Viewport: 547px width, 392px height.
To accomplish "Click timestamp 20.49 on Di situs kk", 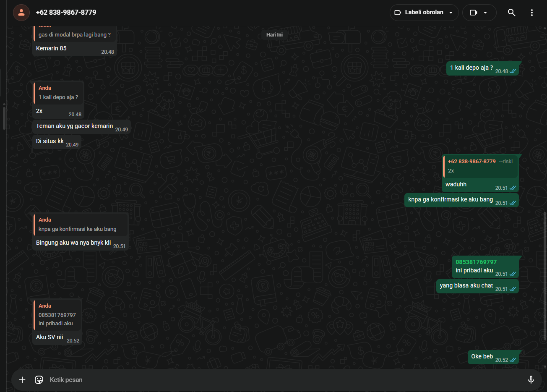I will pyautogui.click(x=72, y=145).
